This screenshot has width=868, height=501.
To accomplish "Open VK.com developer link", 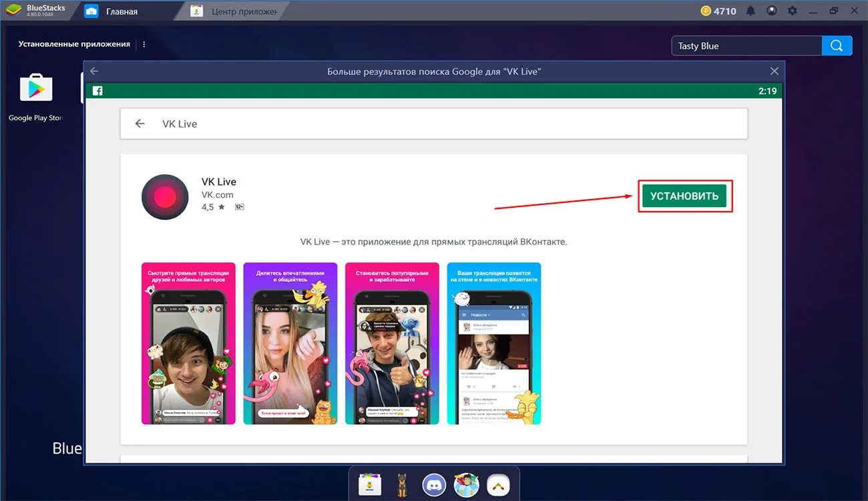I will click(x=218, y=194).
